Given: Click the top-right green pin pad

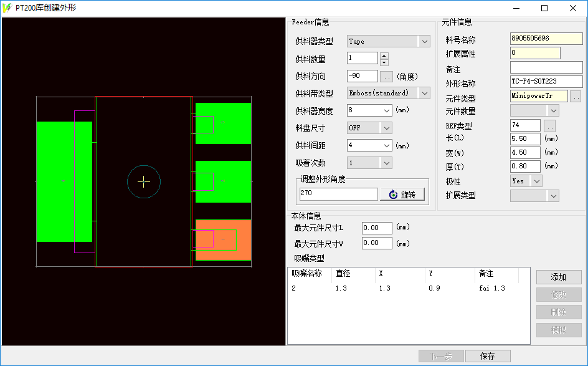Looking at the screenshot, I should click(x=224, y=123).
